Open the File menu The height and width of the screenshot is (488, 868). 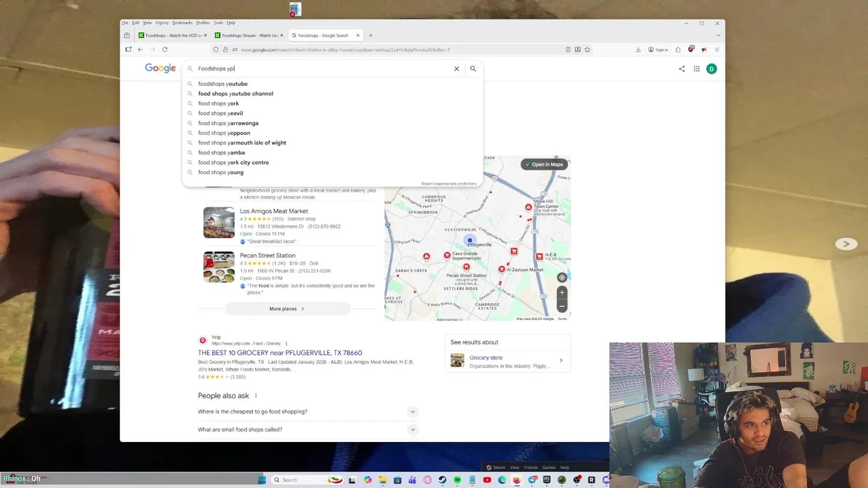pos(125,22)
